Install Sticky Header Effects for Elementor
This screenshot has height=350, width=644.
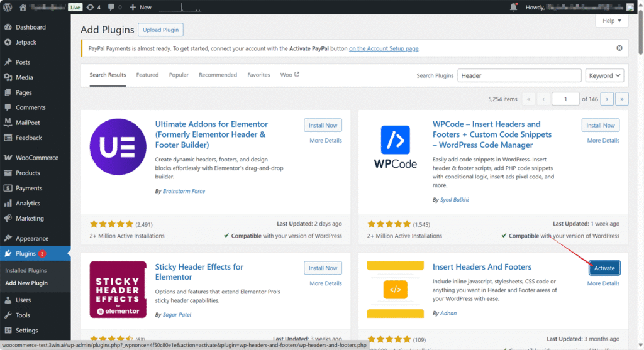323,268
